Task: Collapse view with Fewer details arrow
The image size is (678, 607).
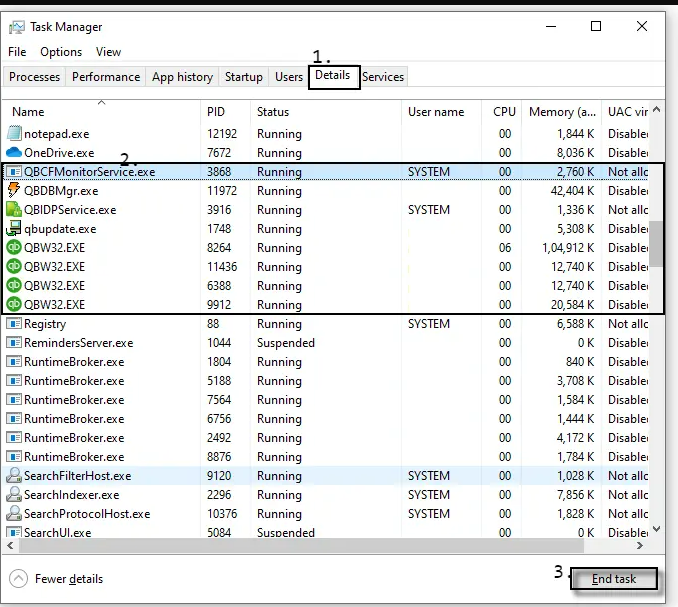Action: [19, 578]
